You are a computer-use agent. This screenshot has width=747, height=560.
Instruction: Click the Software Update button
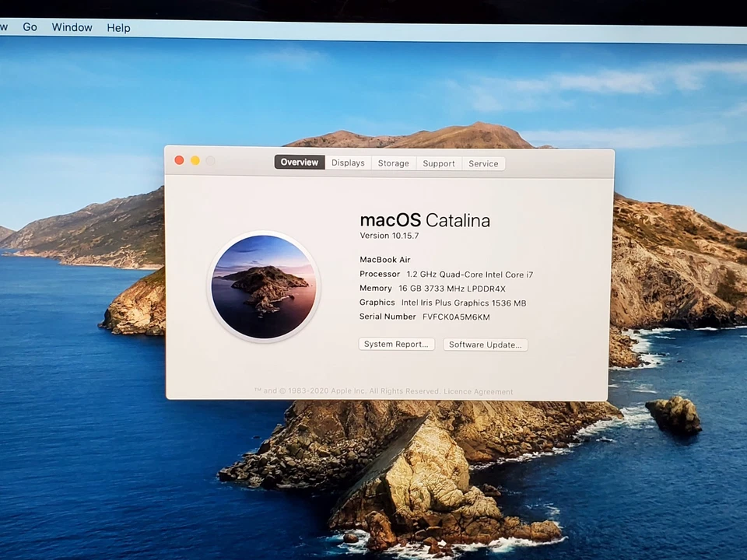coord(486,345)
